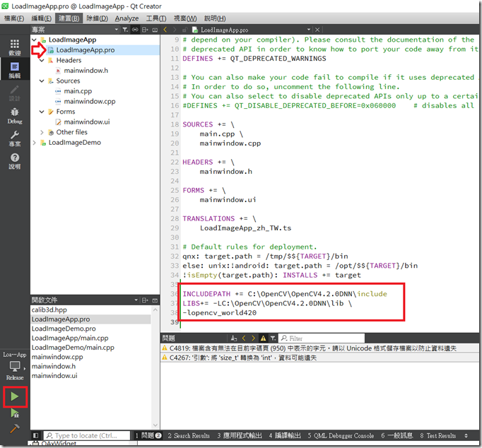Open the Help (說明) mode
Image resolution: width=482 pixels, height=448 pixels.
tap(14, 161)
